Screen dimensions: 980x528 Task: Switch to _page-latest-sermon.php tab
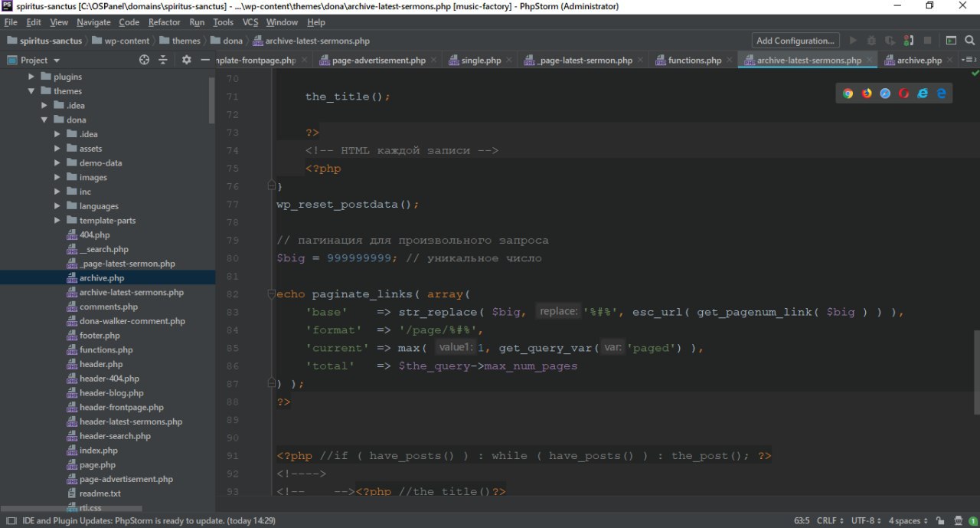(x=583, y=60)
